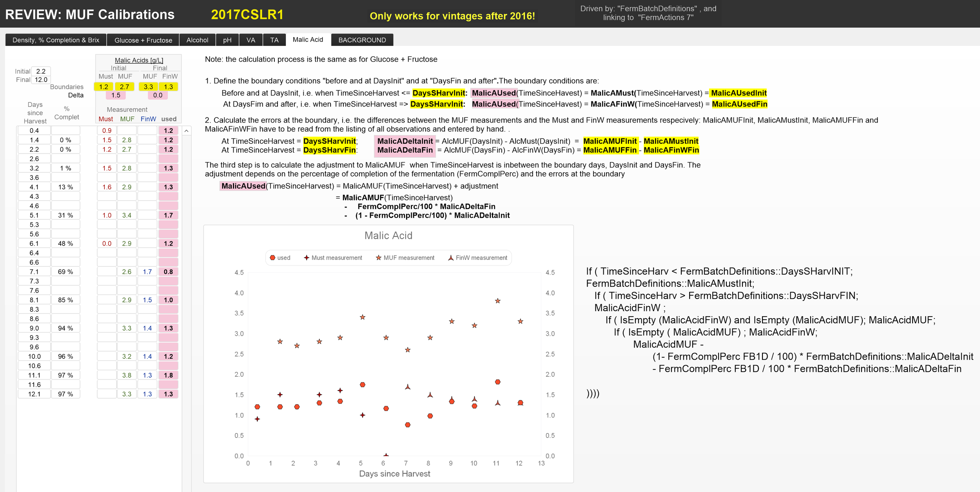Click the days since harvest cell 0.4
Viewport: 980px width, 492px height.
click(x=34, y=130)
